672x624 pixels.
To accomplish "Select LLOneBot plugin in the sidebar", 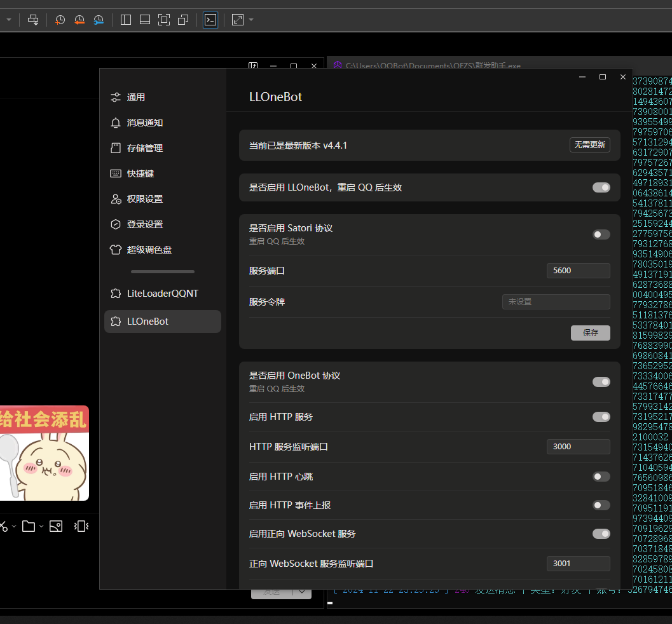I will 163,322.
